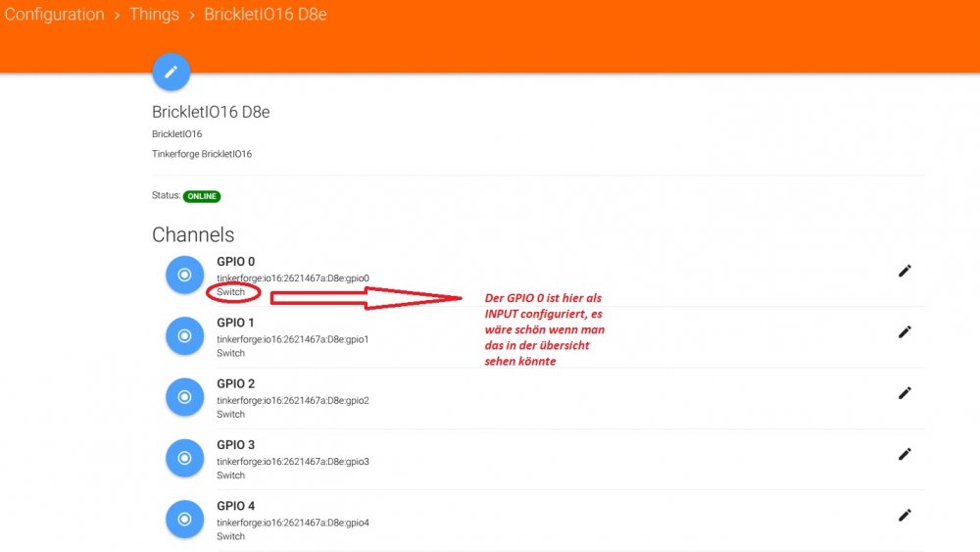The image size is (980, 552).
Task: Toggle GPIO 1 channel link circle
Action: pyautogui.click(x=184, y=336)
